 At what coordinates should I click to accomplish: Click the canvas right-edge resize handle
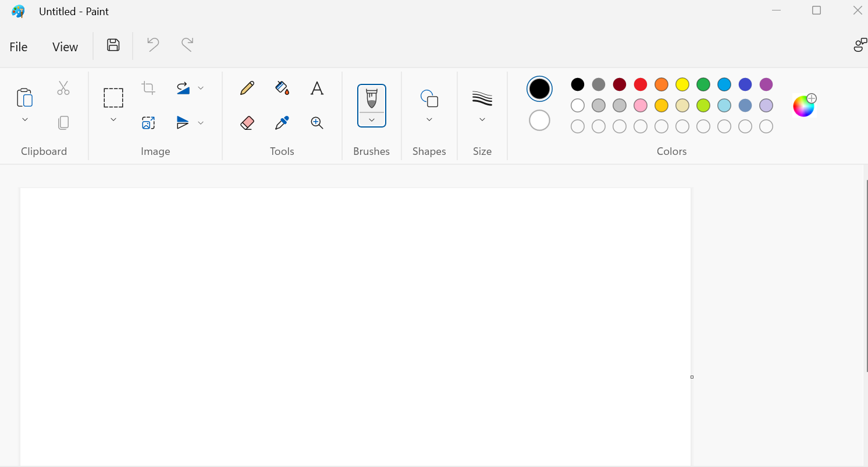click(692, 377)
